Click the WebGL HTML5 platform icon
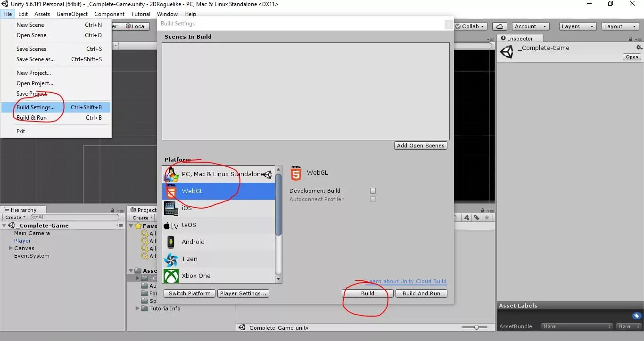 pyautogui.click(x=171, y=191)
